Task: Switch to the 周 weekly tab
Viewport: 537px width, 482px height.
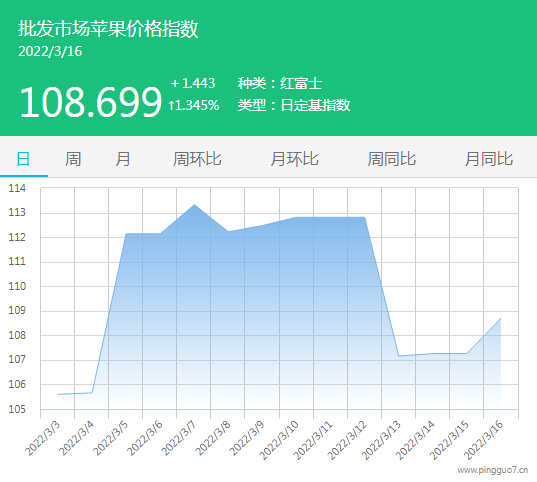Action: coord(73,159)
